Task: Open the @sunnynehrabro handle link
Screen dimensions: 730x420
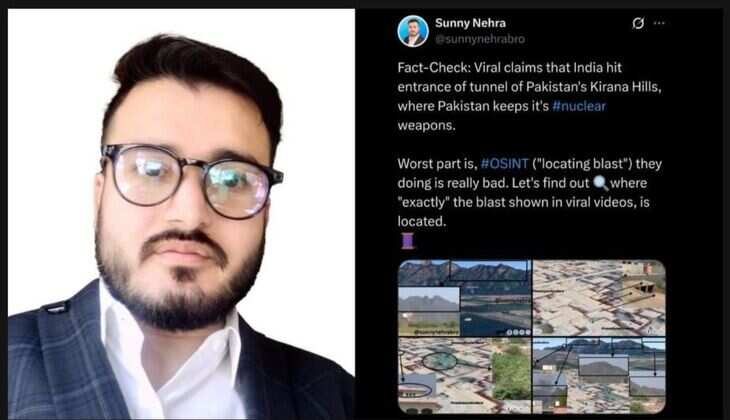Action: [480, 39]
